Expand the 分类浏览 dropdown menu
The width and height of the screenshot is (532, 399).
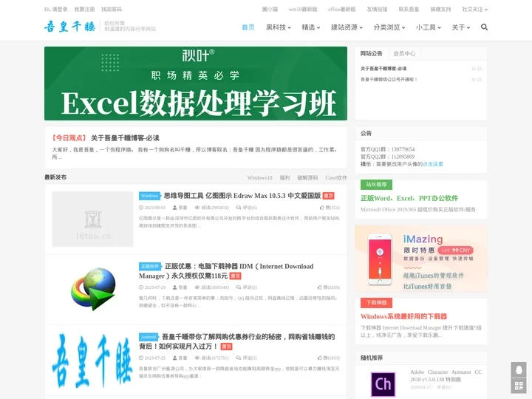coord(389,27)
